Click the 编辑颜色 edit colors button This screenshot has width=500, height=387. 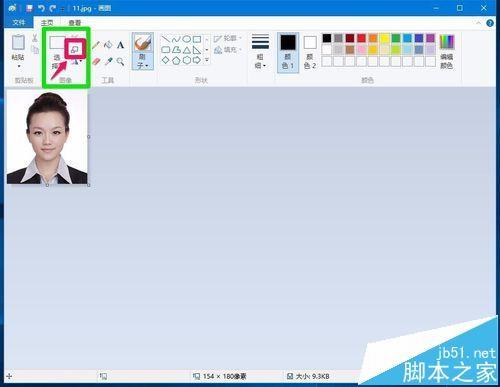447,52
